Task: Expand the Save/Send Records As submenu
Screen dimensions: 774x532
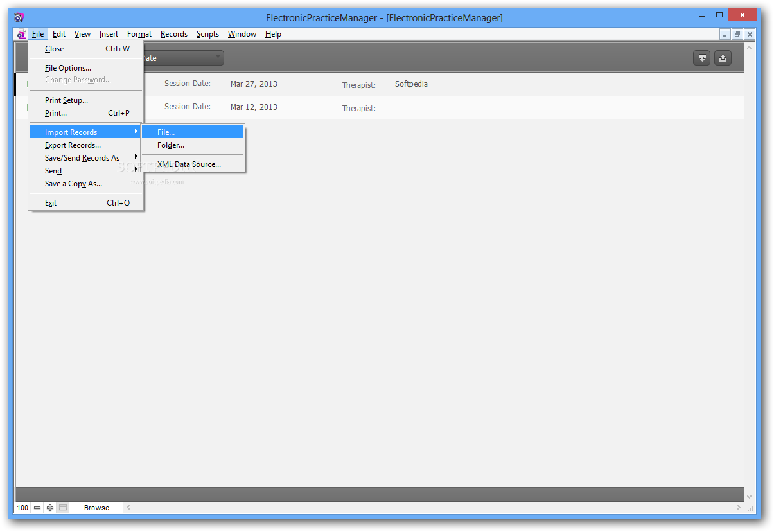Action: [85, 158]
